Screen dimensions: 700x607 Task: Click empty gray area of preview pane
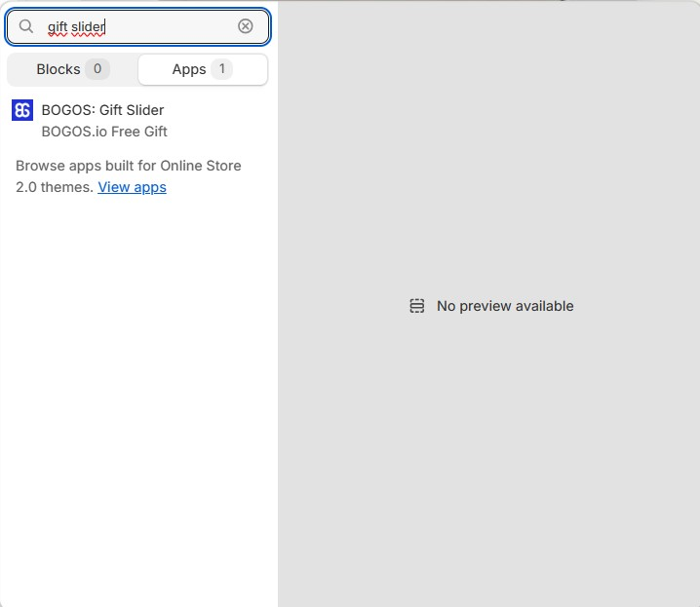[x=487, y=468]
